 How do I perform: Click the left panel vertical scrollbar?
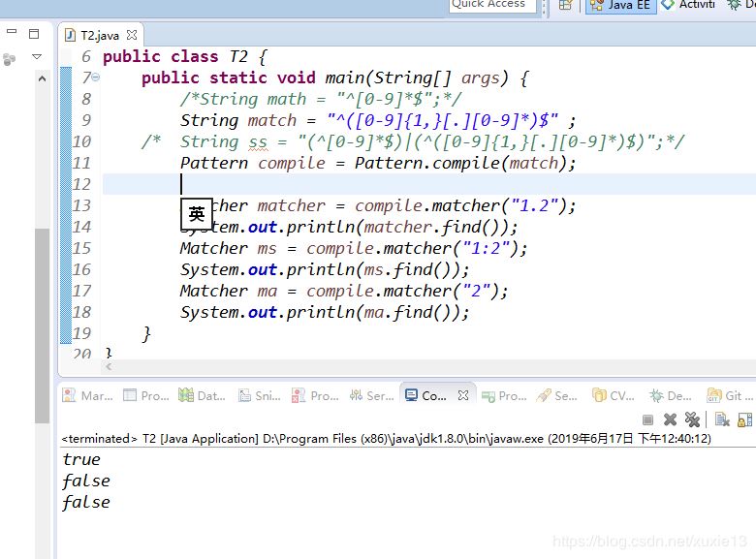click(x=42, y=320)
